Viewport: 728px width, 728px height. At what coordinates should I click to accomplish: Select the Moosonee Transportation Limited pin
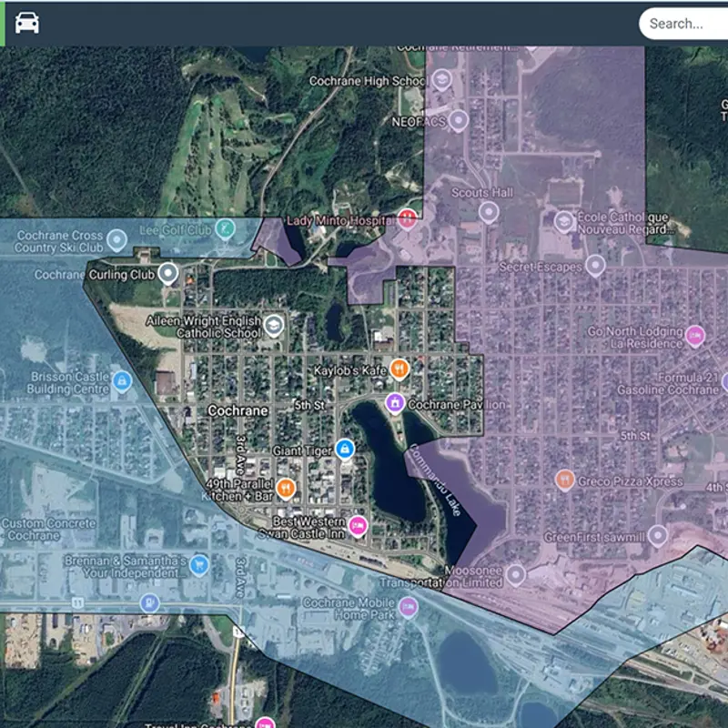click(x=516, y=574)
